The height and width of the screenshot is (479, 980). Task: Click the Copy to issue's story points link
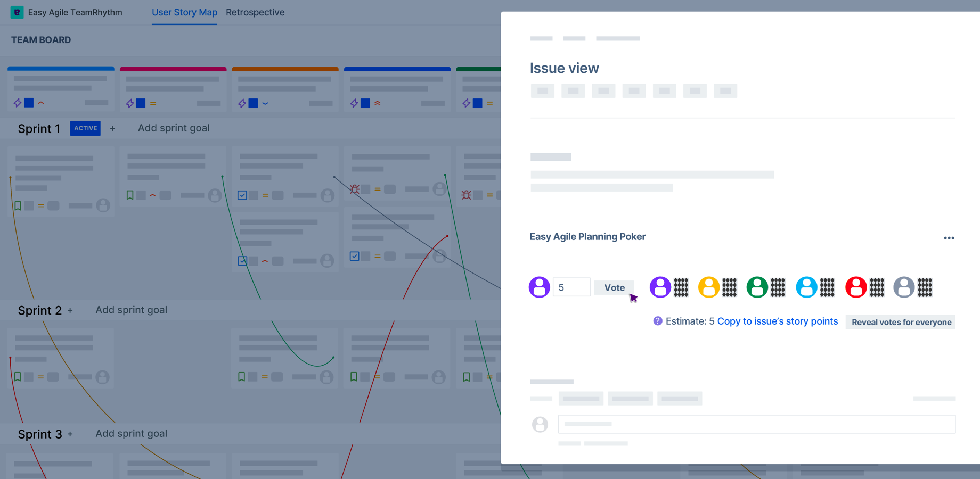(778, 321)
